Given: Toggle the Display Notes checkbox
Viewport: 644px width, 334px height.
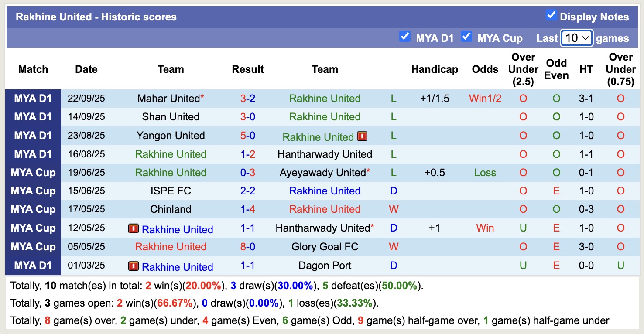Looking at the screenshot, I should pyautogui.click(x=551, y=16).
